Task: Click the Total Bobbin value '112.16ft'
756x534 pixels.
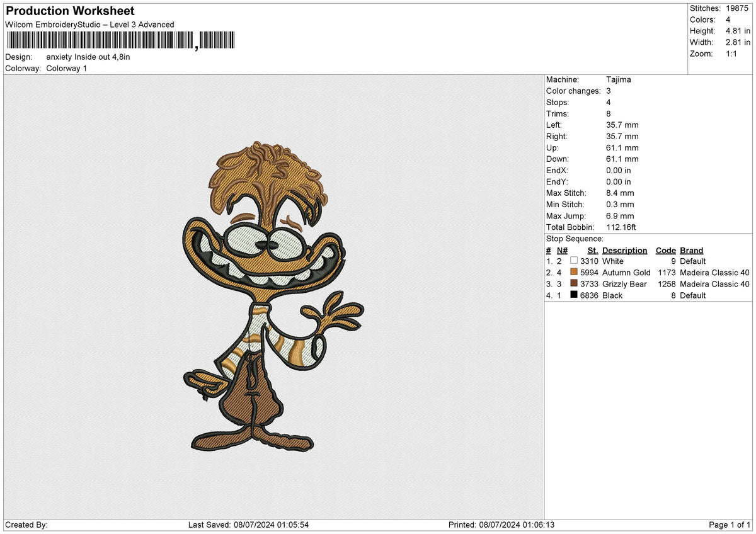Action: pyautogui.click(x=621, y=227)
